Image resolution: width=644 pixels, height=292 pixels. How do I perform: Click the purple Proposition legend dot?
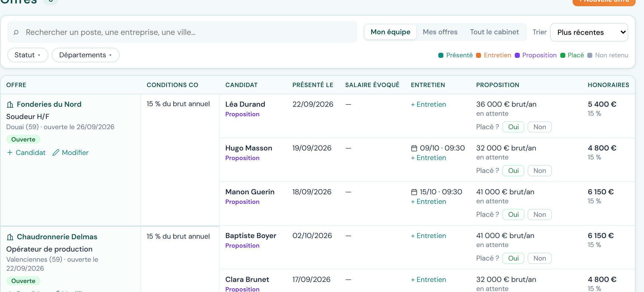(517, 55)
